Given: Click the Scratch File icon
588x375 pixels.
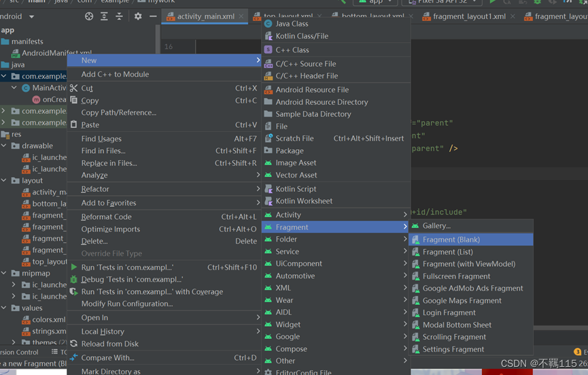Looking at the screenshot, I should pyautogui.click(x=268, y=138).
